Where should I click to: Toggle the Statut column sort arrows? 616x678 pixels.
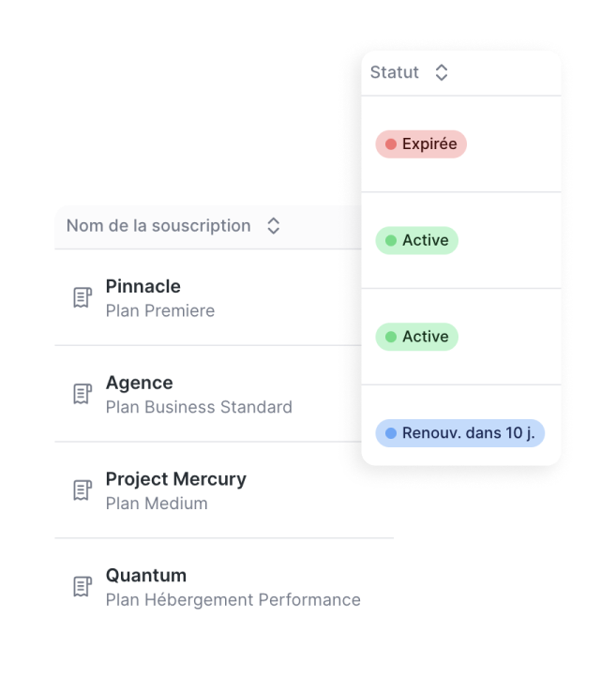(x=442, y=73)
